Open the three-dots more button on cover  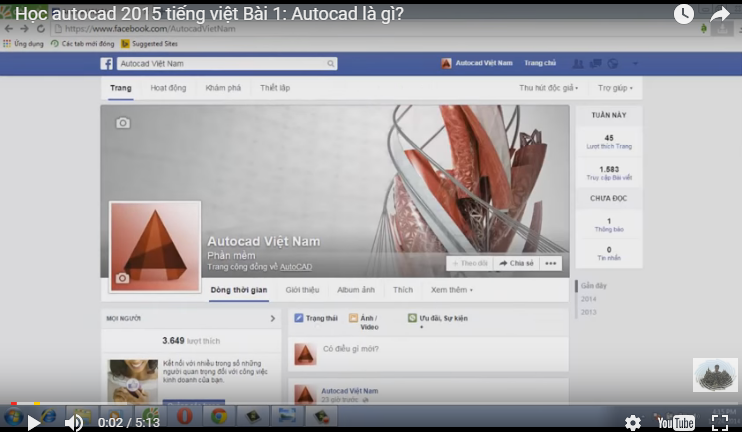click(x=550, y=264)
